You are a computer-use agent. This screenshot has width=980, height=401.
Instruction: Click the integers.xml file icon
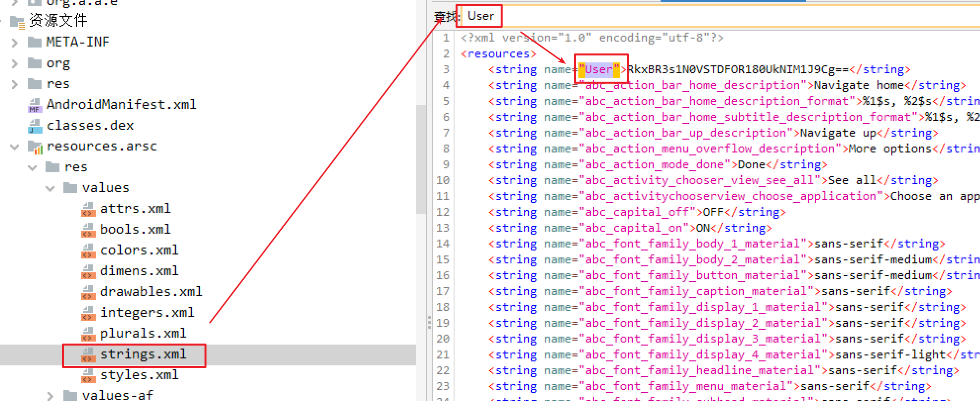(x=88, y=313)
